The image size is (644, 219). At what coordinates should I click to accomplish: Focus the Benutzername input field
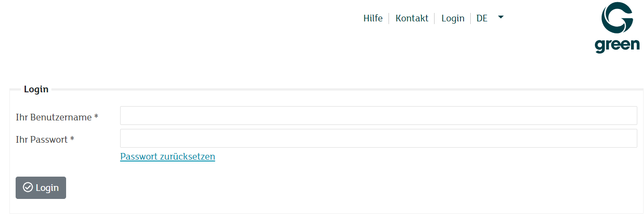[x=378, y=116]
